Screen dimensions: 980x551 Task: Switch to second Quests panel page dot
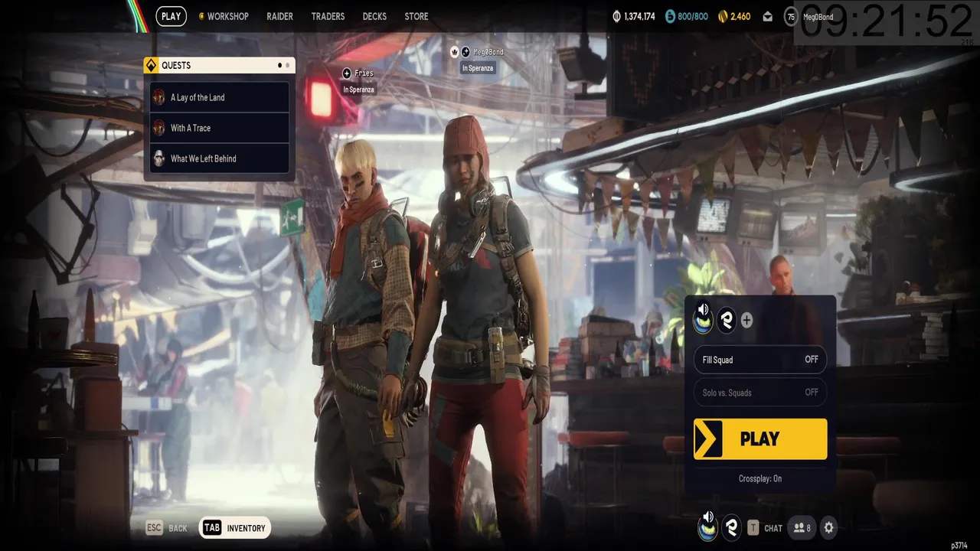coord(288,66)
